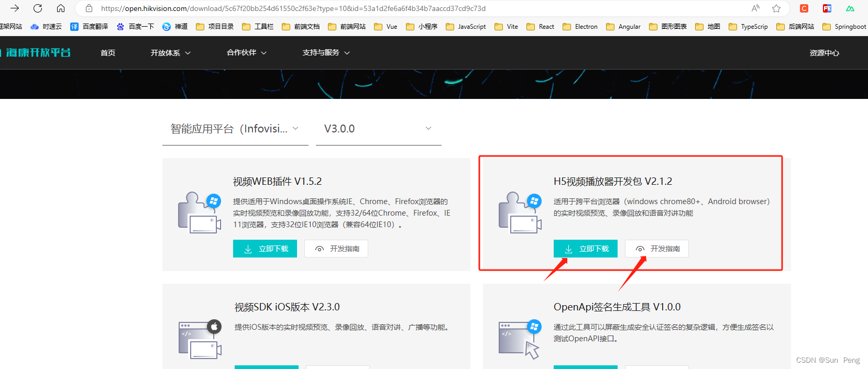Image resolution: width=868 pixels, height=369 pixels.
Task: Open the FE helper extension icon
Action: pos(827,8)
